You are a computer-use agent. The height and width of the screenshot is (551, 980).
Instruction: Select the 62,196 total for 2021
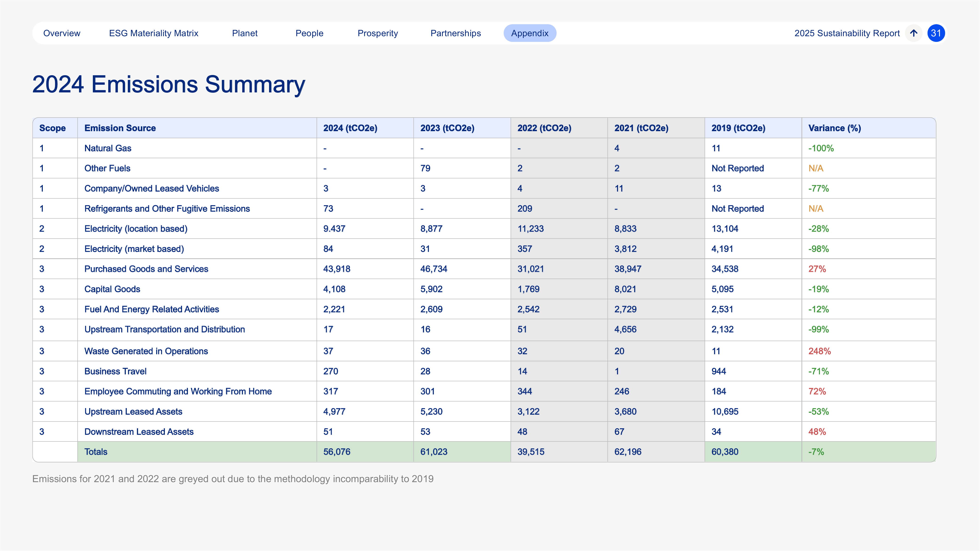click(x=628, y=452)
